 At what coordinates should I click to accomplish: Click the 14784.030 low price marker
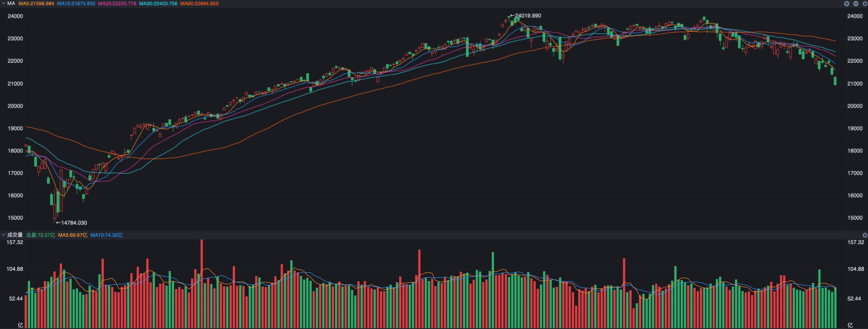pyautogui.click(x=71, y=222)
